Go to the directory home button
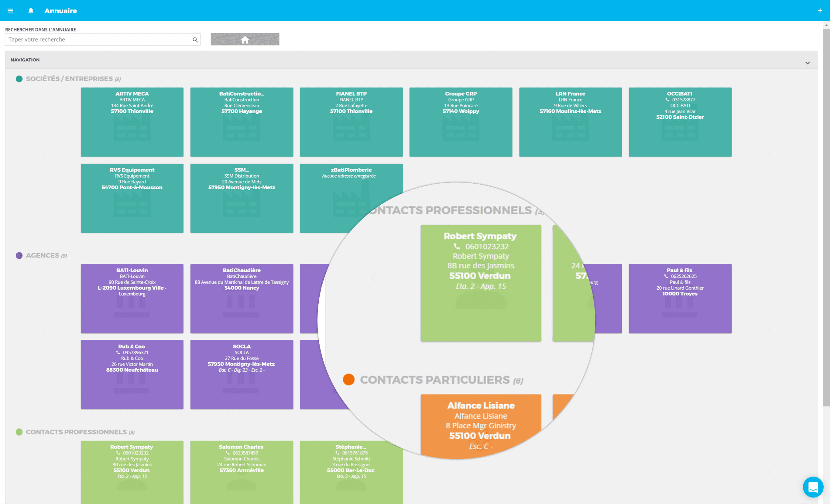Screen dimensions: 830x504 245,39
